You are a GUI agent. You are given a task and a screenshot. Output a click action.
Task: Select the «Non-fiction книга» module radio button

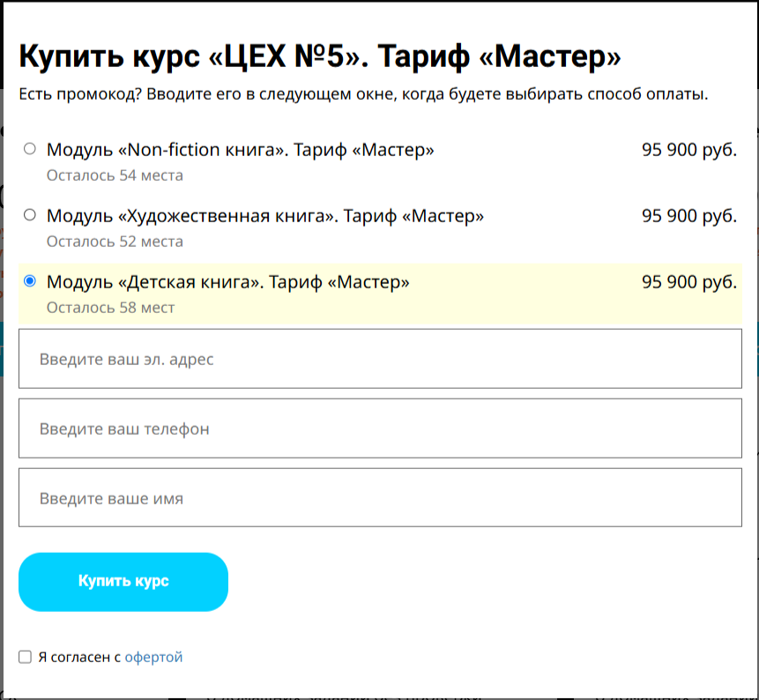[x=29, y=149]
